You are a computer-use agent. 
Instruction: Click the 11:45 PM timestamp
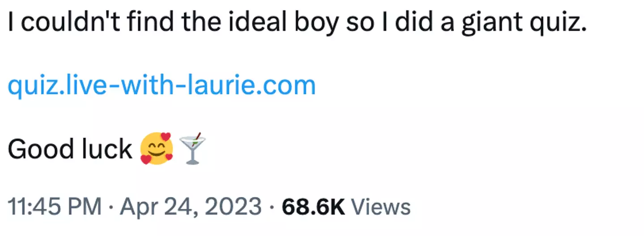54,207
